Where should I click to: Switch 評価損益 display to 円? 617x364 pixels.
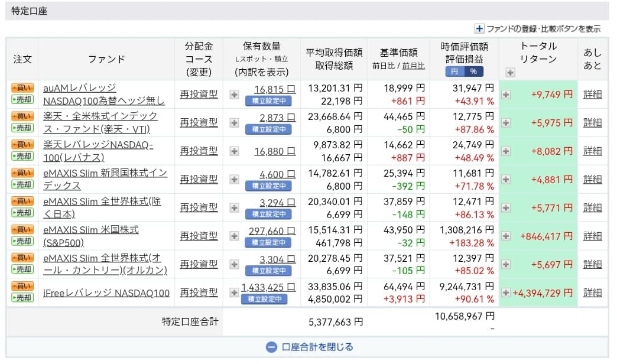click(x=454, y=71)
